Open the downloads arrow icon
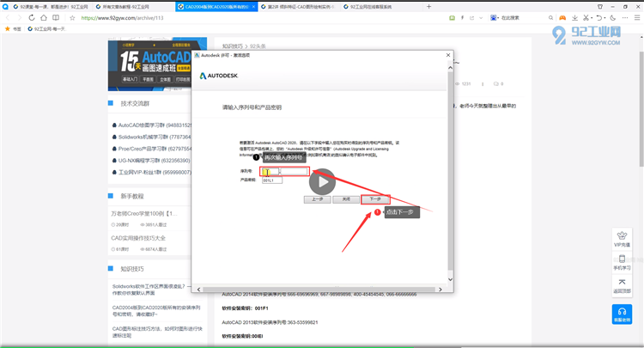The image size is (644, 348). [x=574, y=18]
